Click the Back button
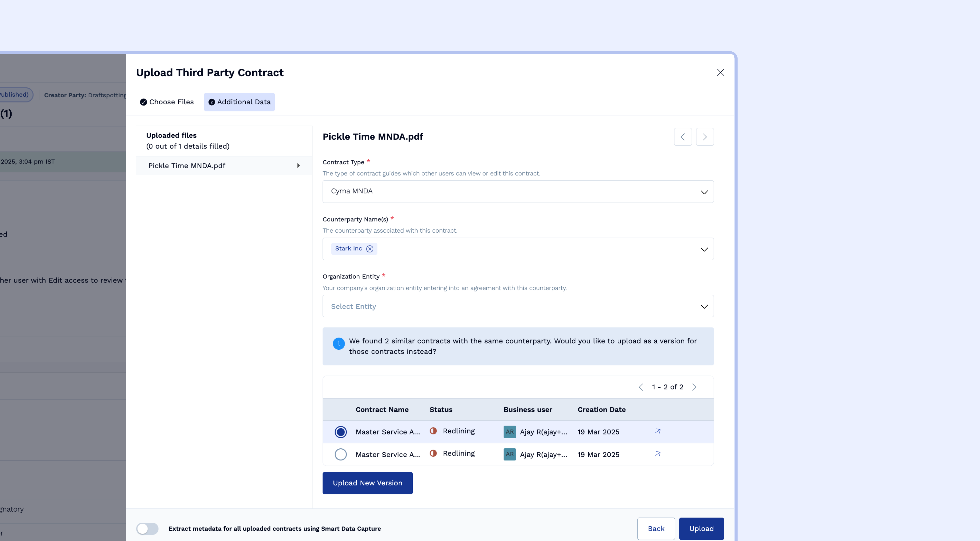Viewport: 980px width, 541px height. click(x=656, y=529)
